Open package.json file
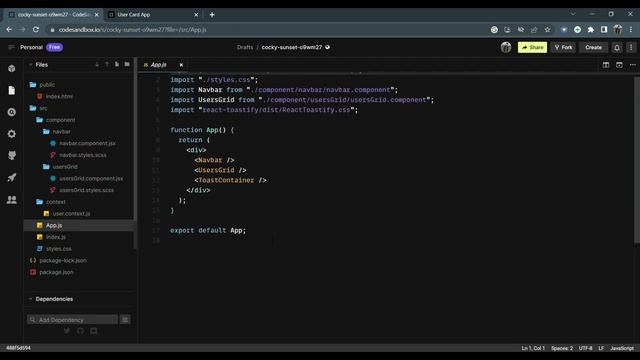Screen dimensions: 640x360 pos(56,272)
